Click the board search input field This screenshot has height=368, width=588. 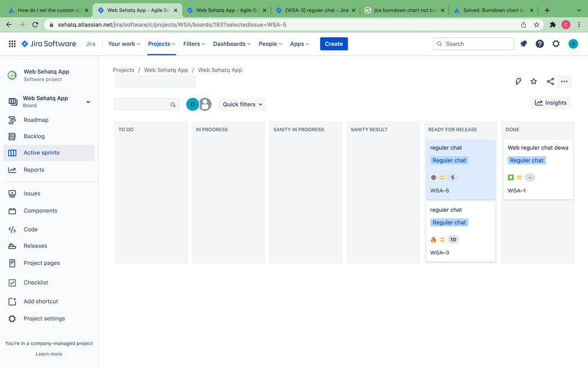tap(147, 104)
